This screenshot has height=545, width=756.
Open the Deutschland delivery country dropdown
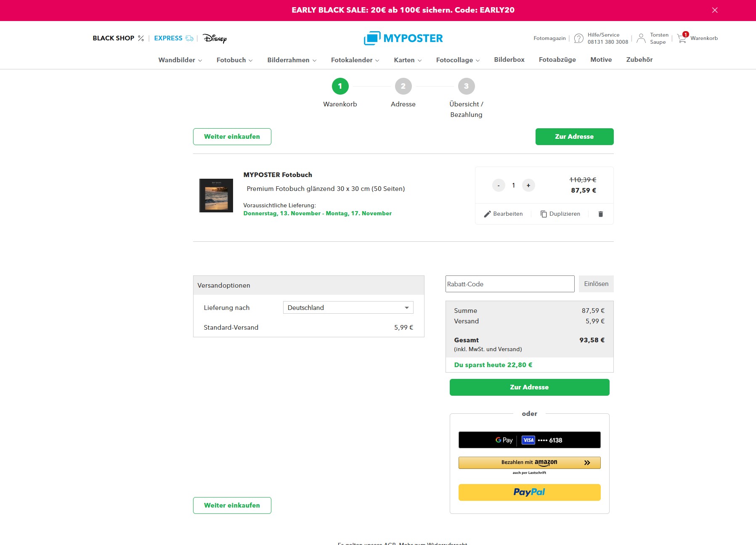click(x=348, y=307)
